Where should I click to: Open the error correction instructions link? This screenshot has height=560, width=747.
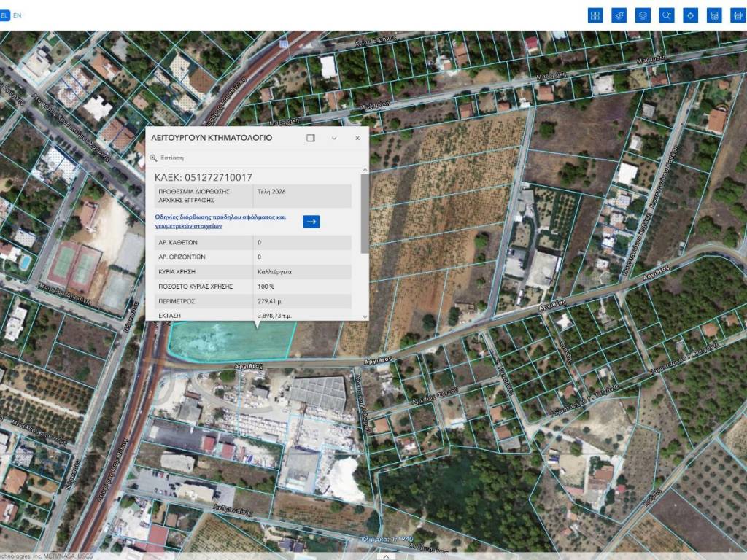pyautogui.click(x=220, y=222)
